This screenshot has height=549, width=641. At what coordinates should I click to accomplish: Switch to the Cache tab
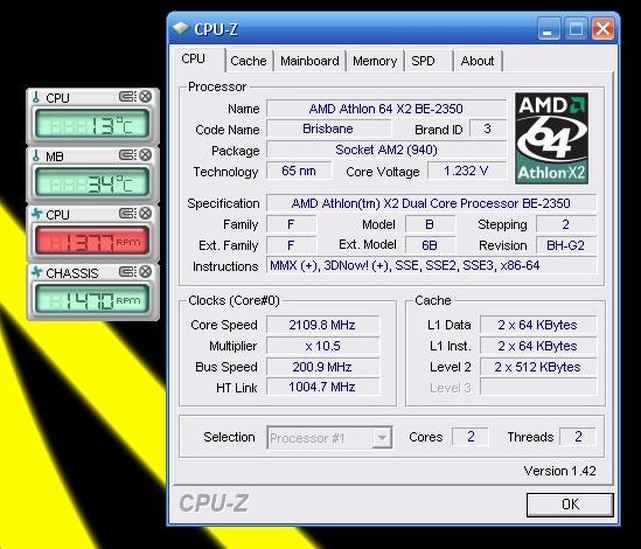249,61
